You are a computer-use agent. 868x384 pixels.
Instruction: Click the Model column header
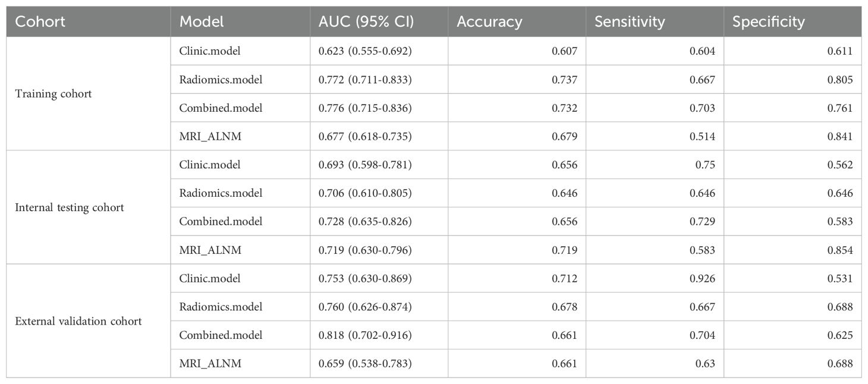(x=201, y=22)
